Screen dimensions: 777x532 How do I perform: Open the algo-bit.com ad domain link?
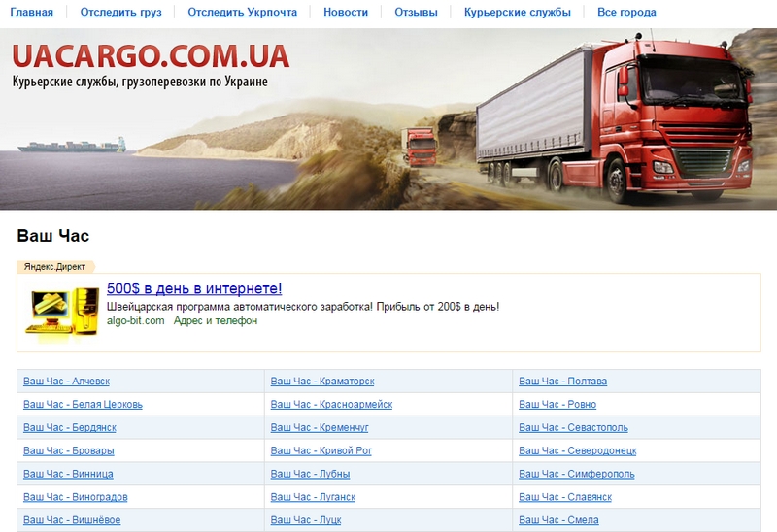[x=136, y=320]
